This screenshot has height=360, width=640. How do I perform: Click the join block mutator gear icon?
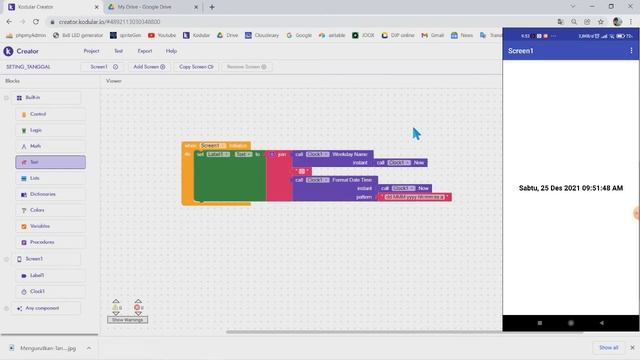[272, 154]
